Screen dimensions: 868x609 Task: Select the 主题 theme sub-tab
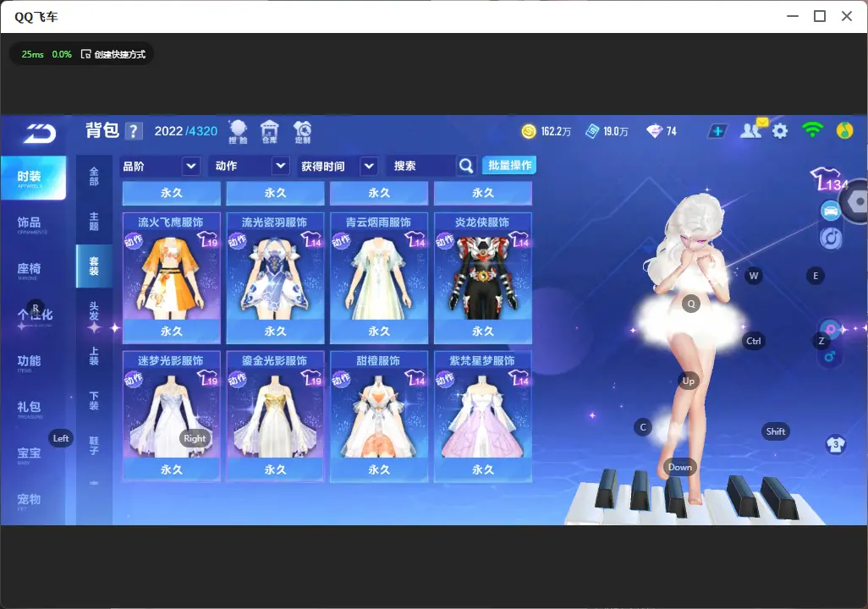pyautogui.click(x=94, y=222)
